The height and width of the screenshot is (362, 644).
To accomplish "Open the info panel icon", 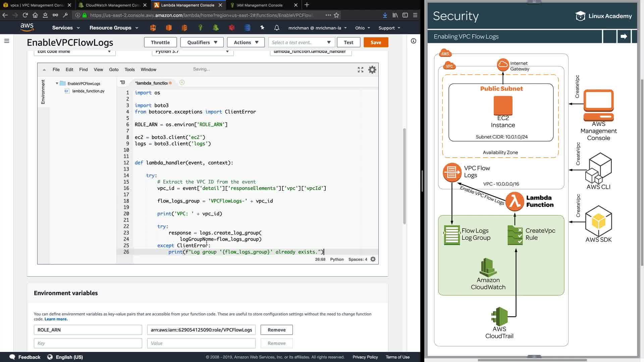I will (413, 41).
